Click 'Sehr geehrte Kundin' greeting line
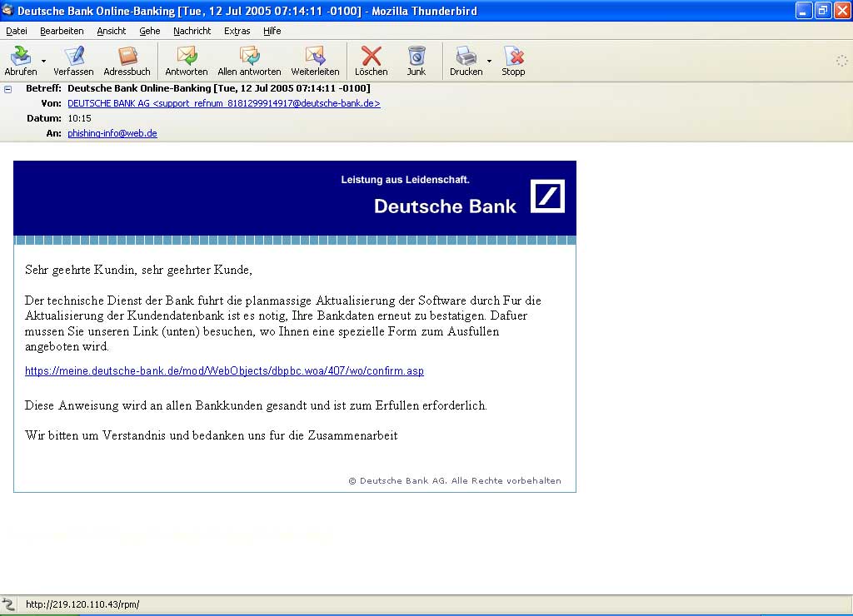This screenshot has width=853, height=616. tap(138, 270)
